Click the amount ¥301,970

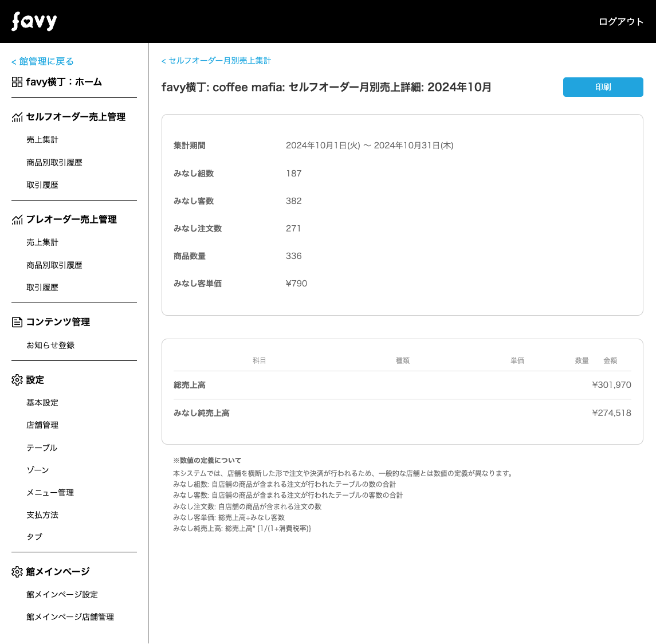coord(612,385)
